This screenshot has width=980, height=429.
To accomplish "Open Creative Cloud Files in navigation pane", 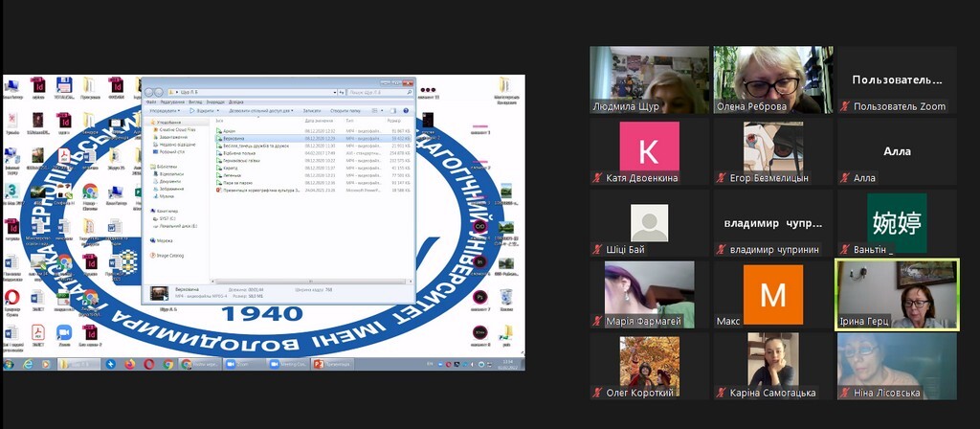I will [174, 129].
